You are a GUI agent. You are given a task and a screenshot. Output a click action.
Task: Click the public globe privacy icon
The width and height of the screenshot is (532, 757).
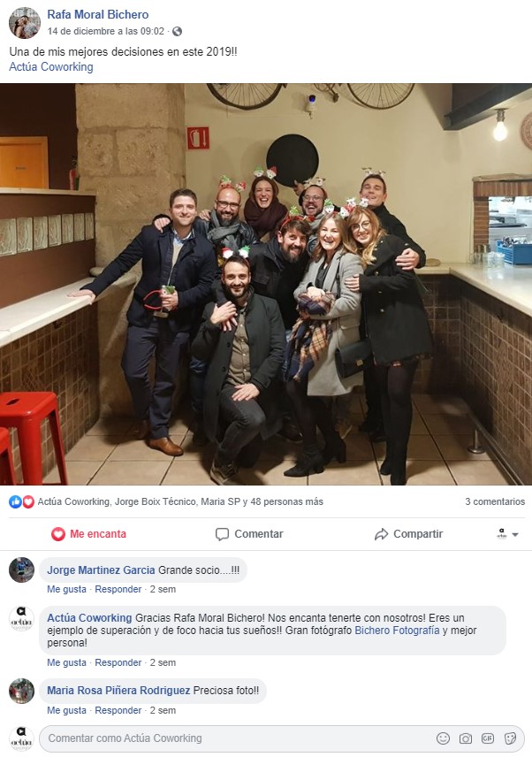pyautogui.click(x=177, y=31)
